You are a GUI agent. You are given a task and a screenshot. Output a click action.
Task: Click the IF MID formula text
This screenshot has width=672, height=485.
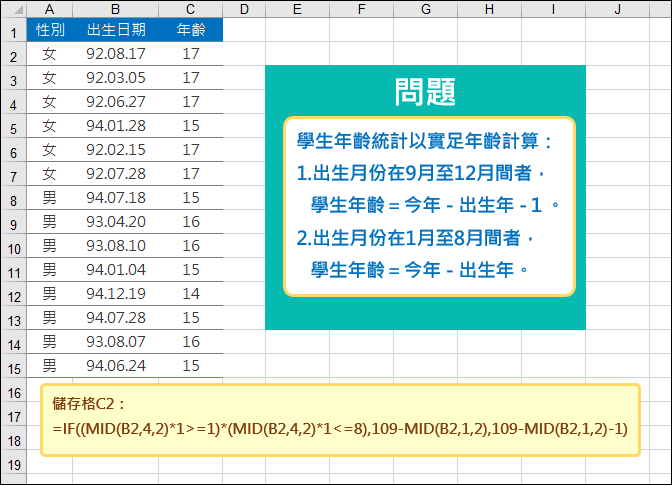coord(340,428)
